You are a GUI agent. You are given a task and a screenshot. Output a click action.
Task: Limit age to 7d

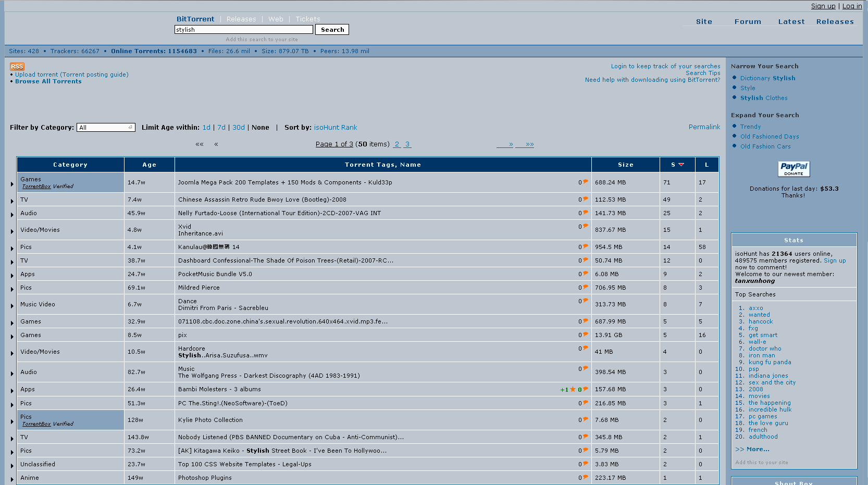click(221, 127)
